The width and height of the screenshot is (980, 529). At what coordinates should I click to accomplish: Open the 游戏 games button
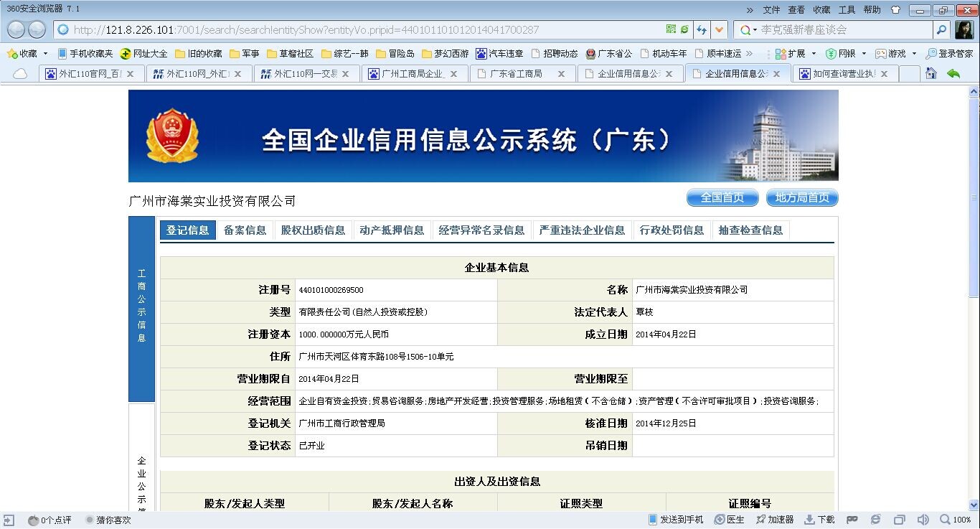click(x=890, y=54)
